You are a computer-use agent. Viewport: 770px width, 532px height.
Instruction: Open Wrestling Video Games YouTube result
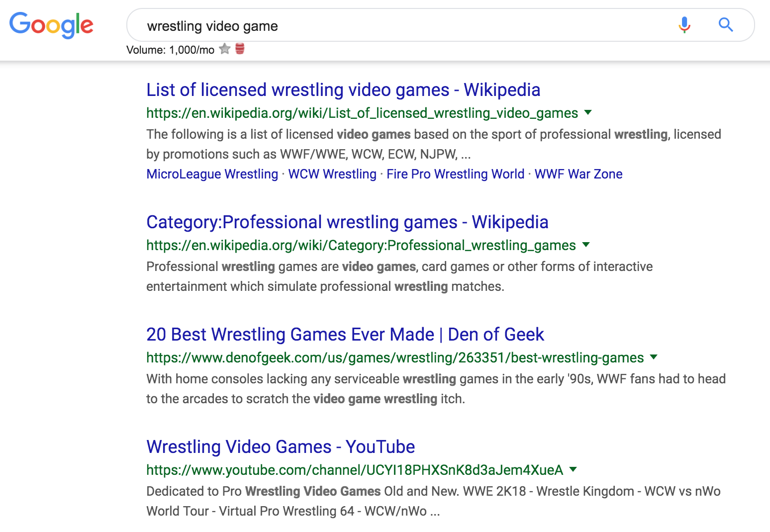pyautogui.click(x=281, y=447)
